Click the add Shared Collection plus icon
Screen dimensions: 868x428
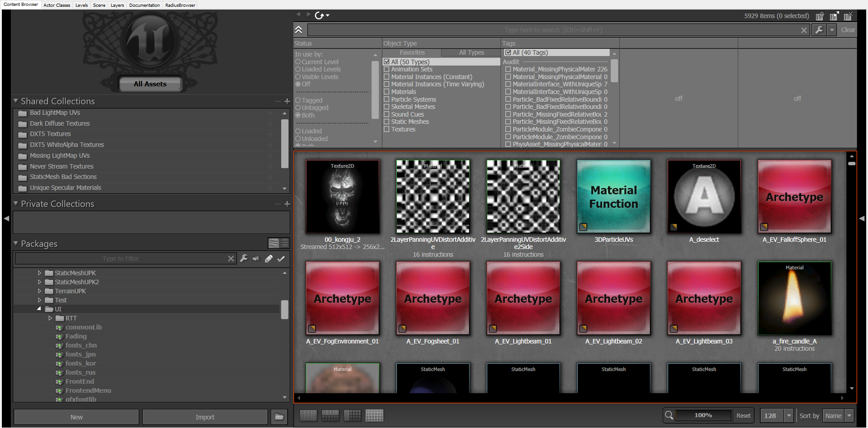[287, 101]
